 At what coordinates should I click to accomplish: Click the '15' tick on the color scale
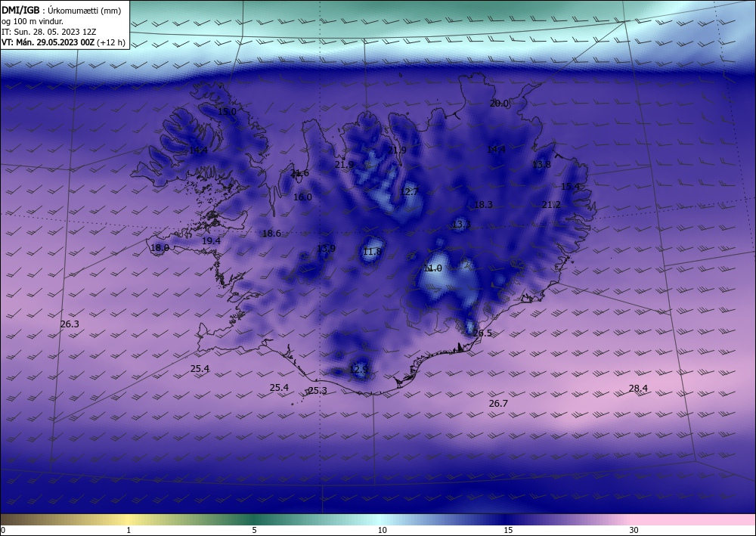click(508, 530)
